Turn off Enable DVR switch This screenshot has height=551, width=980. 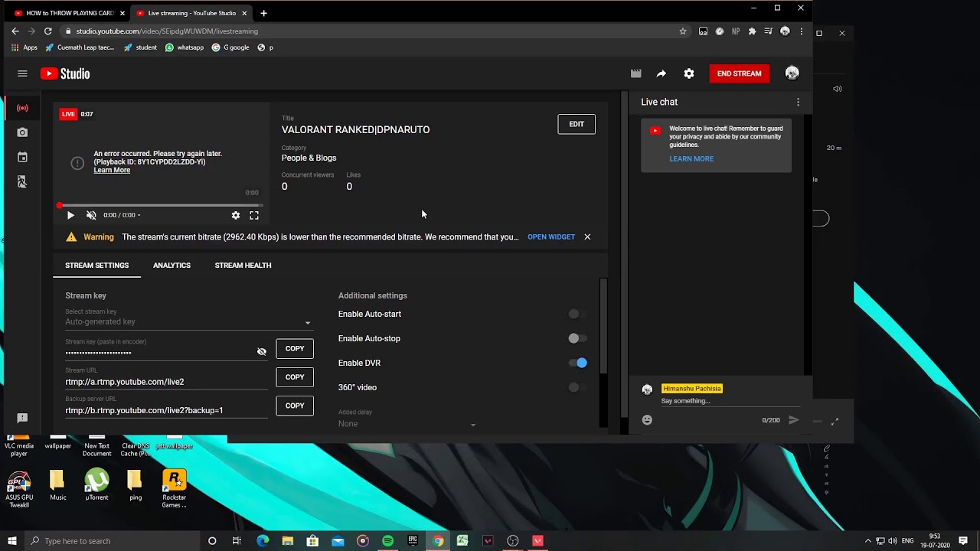tap(577, 363)
